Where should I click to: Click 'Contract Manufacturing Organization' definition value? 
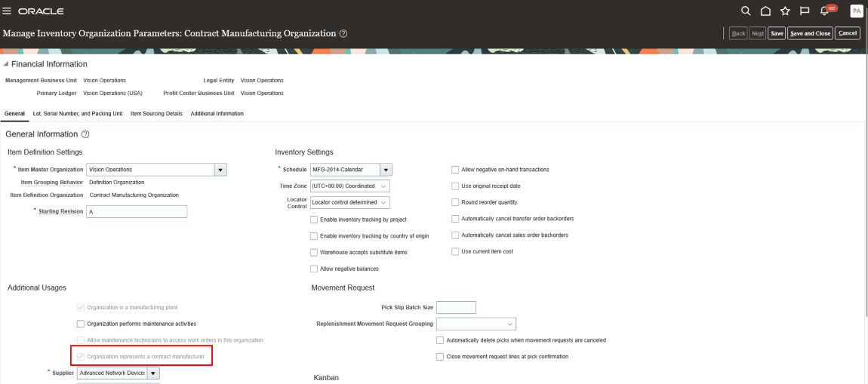point(134,195)
